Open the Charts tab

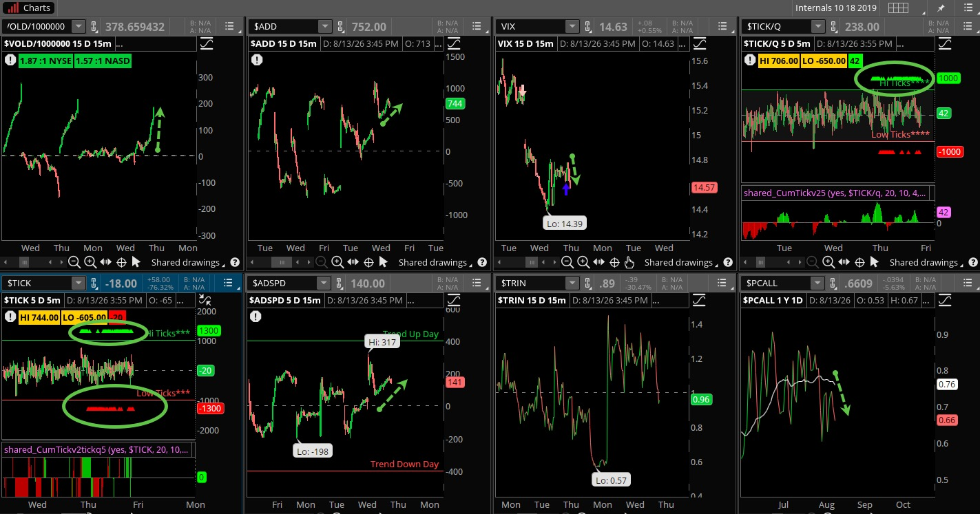point(29,8)
